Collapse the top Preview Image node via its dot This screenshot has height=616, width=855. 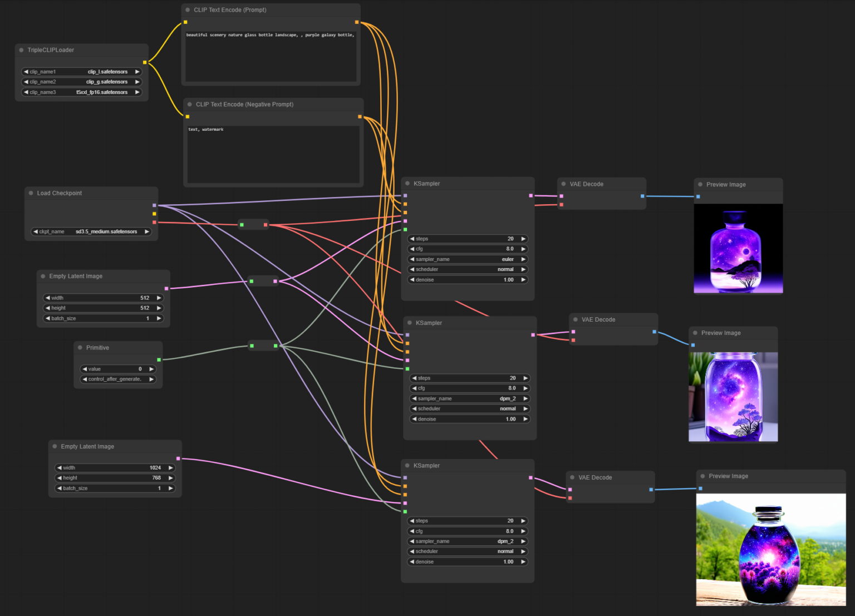700,184
